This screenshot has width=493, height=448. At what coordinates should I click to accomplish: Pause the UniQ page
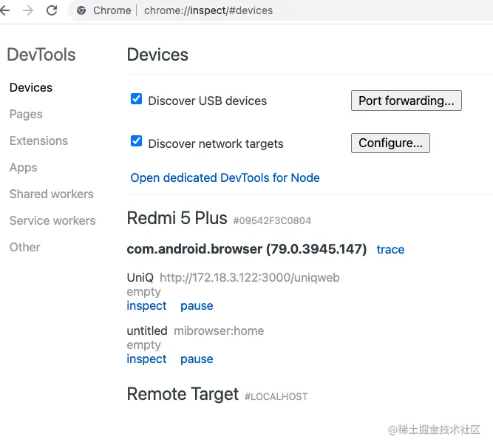point(197,306)
